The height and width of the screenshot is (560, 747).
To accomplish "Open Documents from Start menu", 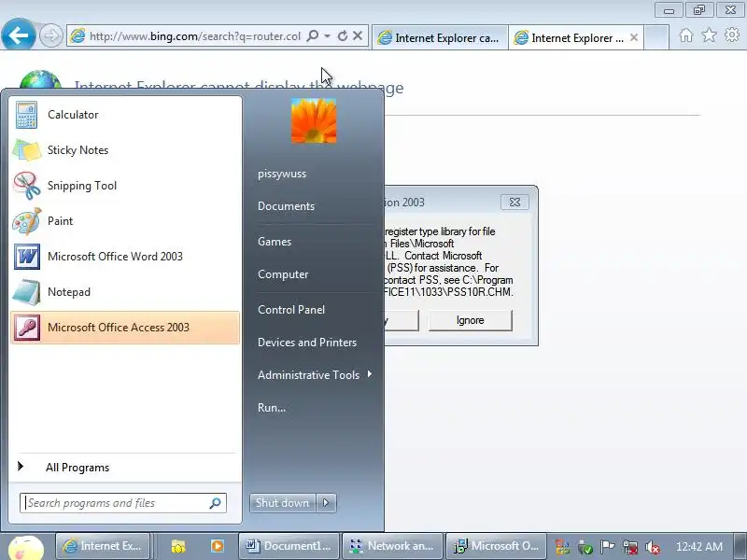I will point(287,206).
